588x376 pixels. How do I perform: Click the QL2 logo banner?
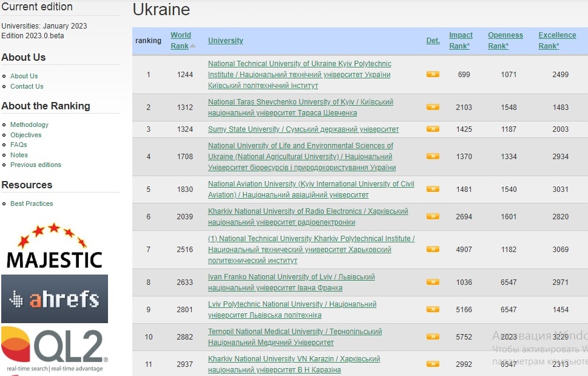(54, 349)
